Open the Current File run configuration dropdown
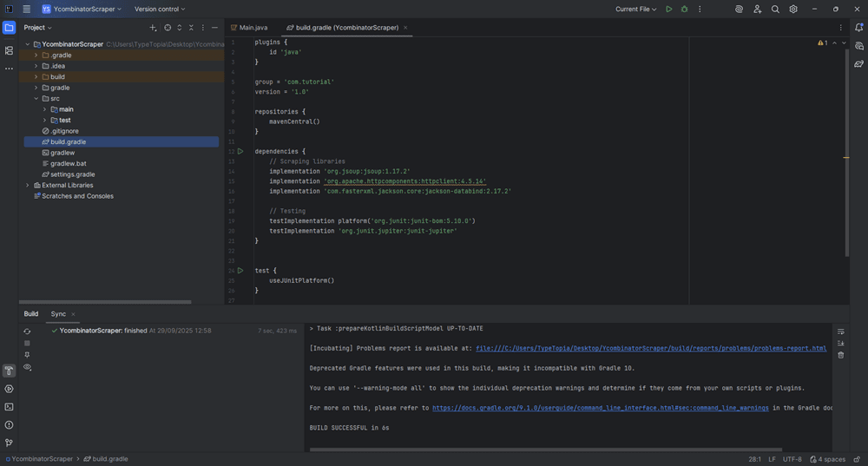868x466 pixels. click(x=635, y=10)
